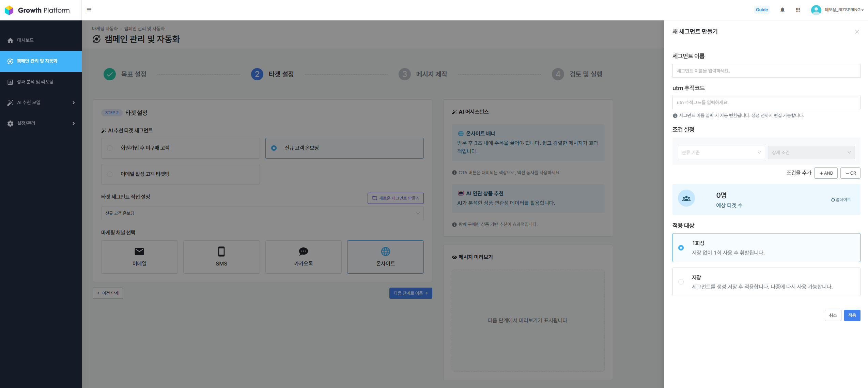Close the new segment panel
The width and height of the screenshot is (868, 388).
point(857,32)
